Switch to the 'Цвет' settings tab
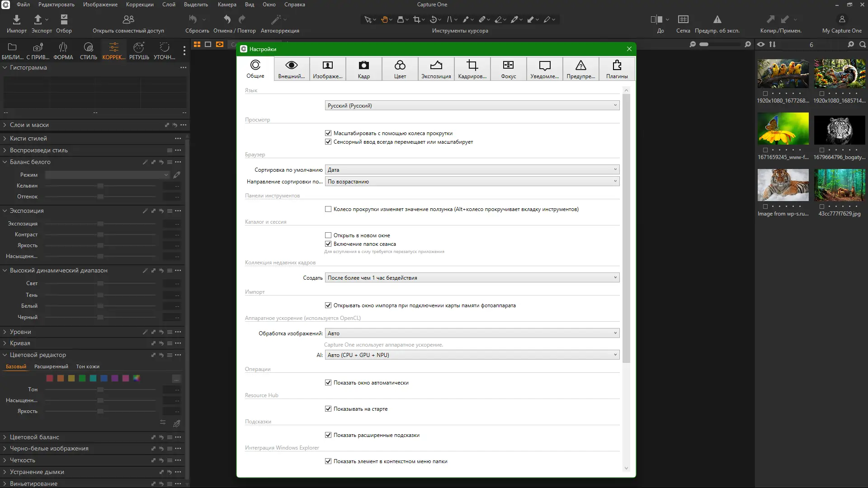Image resolution: width=868 pixels, height=488 pixels. (x=400, y=69)
